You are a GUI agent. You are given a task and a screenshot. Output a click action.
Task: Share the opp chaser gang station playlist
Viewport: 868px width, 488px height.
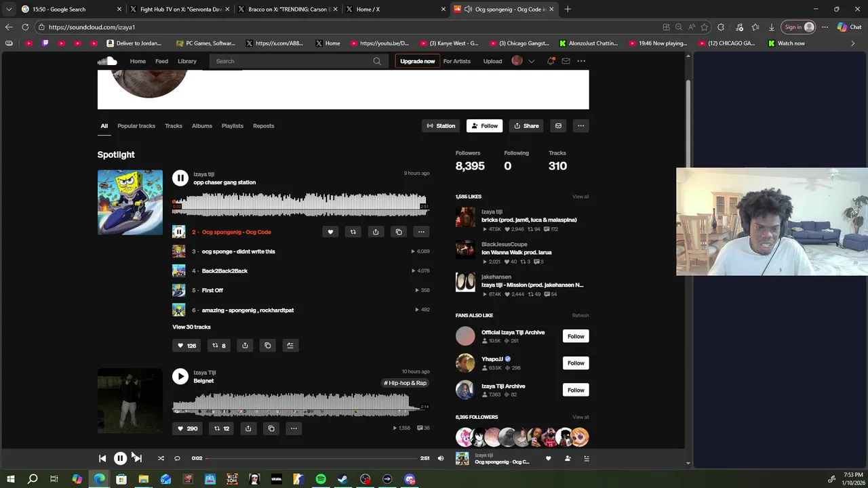245,346
